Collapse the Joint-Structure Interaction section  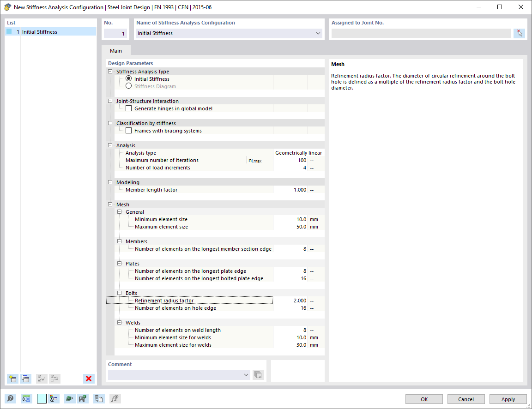(110, 101)
